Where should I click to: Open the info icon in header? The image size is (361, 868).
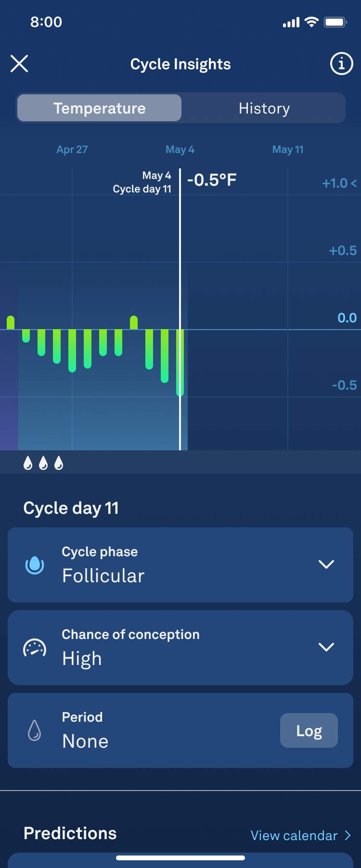coord(341,64)
